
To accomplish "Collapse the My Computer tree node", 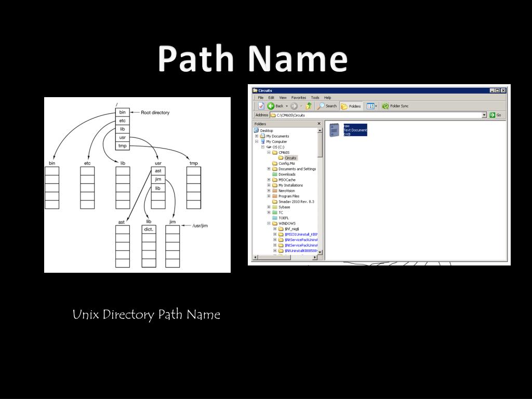I will pos(257,141).
